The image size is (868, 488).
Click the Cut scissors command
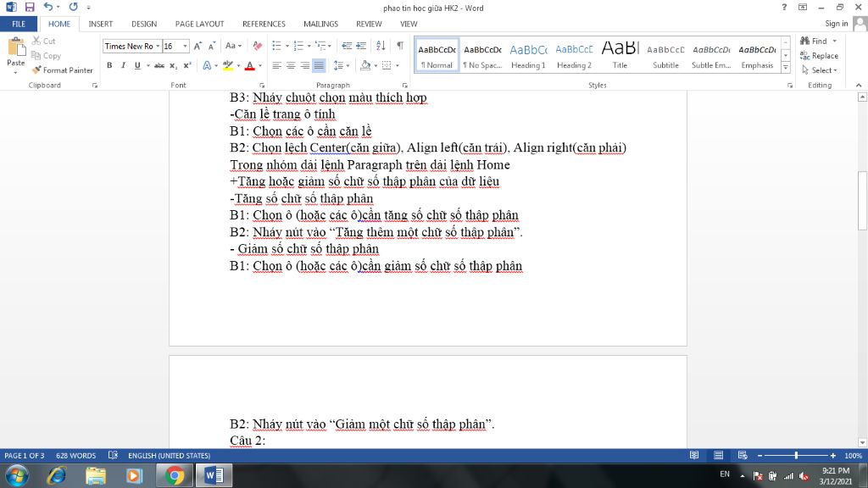coord(44,41)
